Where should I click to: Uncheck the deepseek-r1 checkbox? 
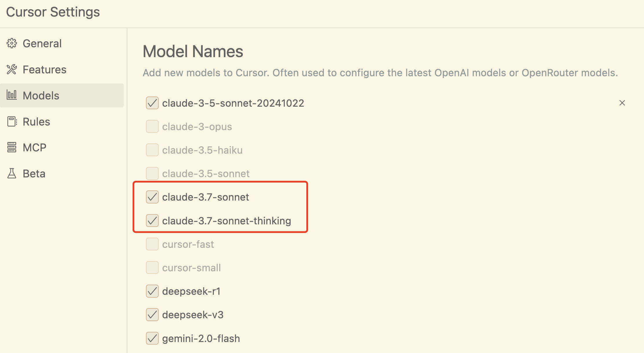pyautogui.click(x=152, y=291)
